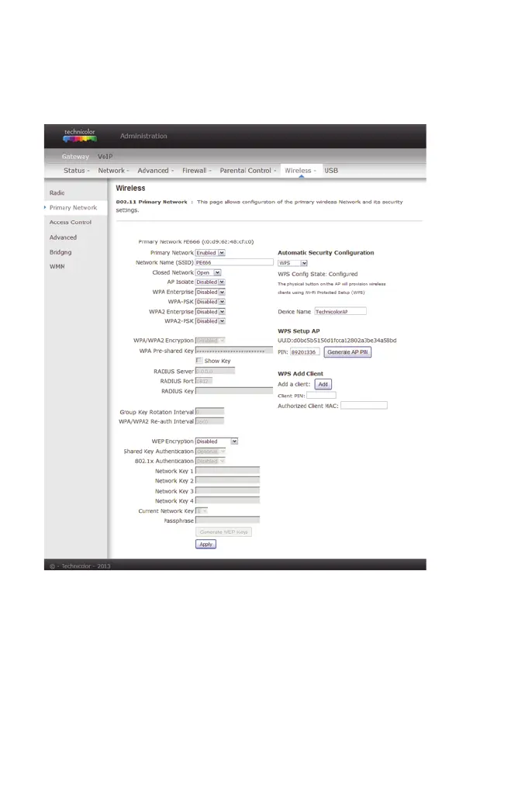The height and width of the screenshot is (796, 532).
Task: Open the USB menu
Action: (x=331, y=171)
